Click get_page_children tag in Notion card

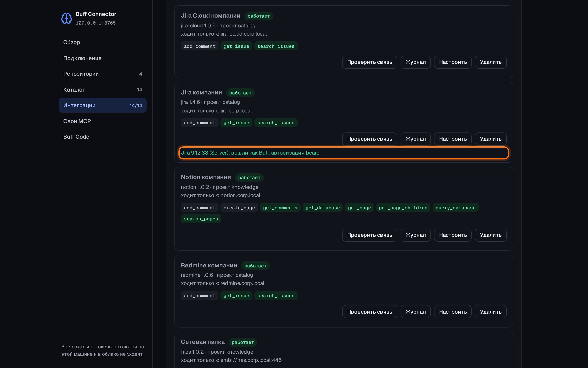403,208
